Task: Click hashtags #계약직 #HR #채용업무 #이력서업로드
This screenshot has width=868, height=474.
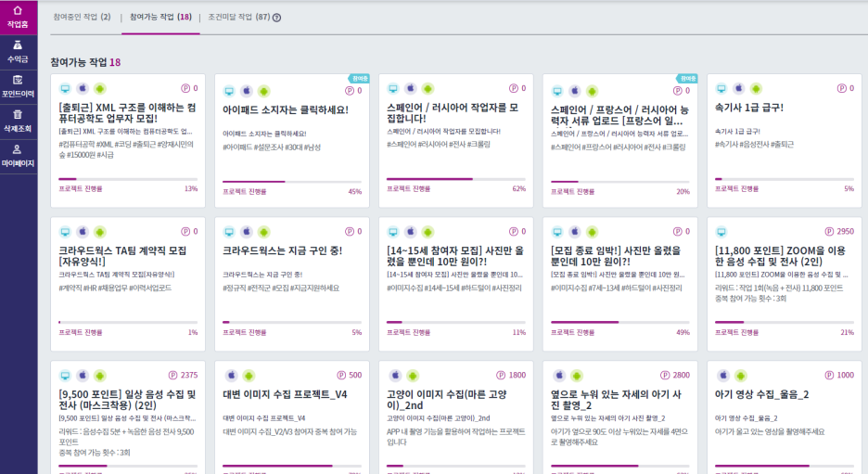Action: [115, 288]
